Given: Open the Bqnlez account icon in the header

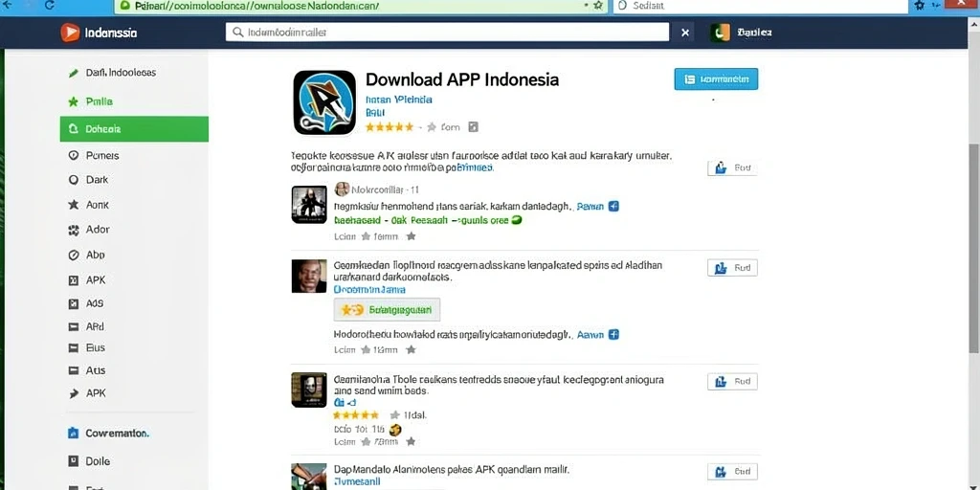Looking at the screenshot, I should pyautogui.click(x=720, y=33).
